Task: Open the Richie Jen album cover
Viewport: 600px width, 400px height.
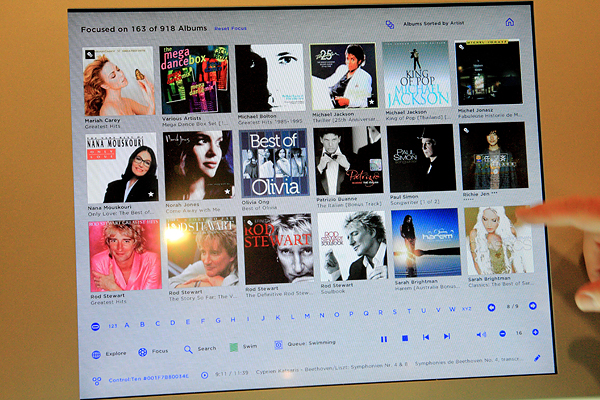Action: pos(494,156)
